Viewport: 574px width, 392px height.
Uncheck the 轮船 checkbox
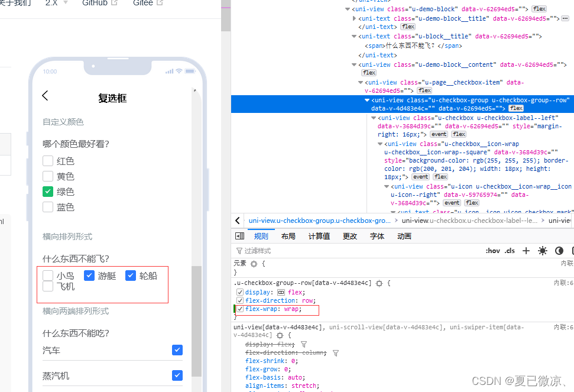pyautogui.click(x=131, y=276)
